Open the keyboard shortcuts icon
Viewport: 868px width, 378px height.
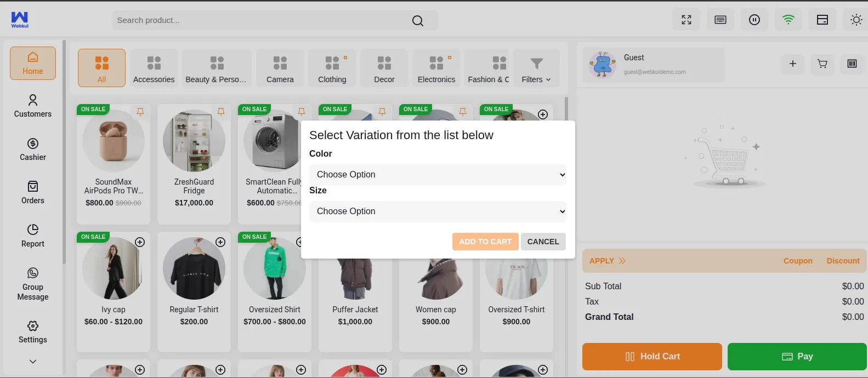pos(721,20)
